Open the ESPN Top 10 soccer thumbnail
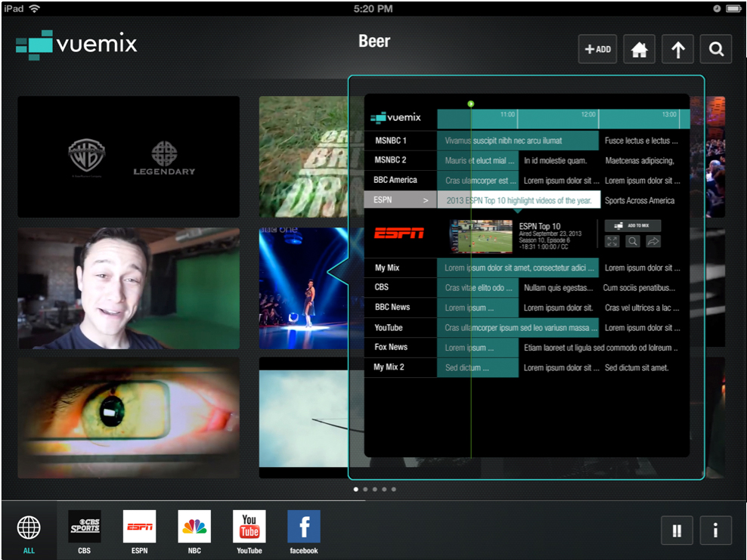The width and height of the screenshot is (747, 560). click(481, 236)
